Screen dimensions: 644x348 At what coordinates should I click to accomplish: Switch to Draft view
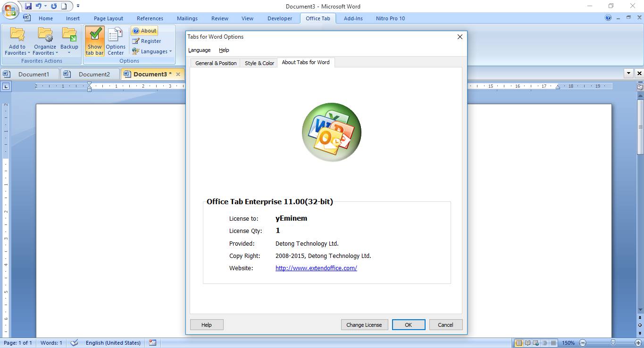point(553,343)
